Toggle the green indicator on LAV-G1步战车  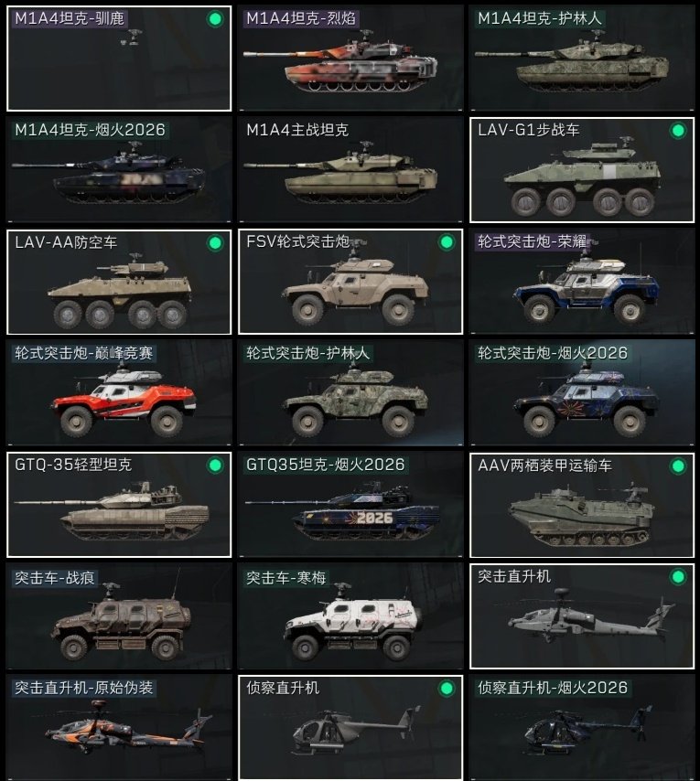point(678,131)
